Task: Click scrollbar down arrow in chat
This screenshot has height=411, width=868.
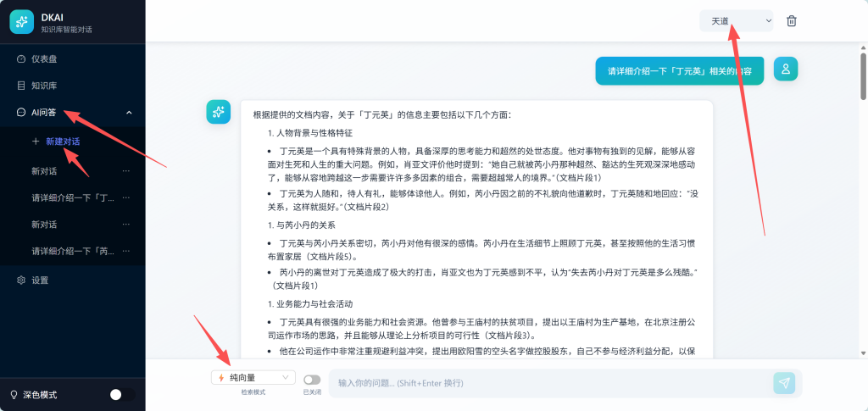Action: click(x=864, y=353)
